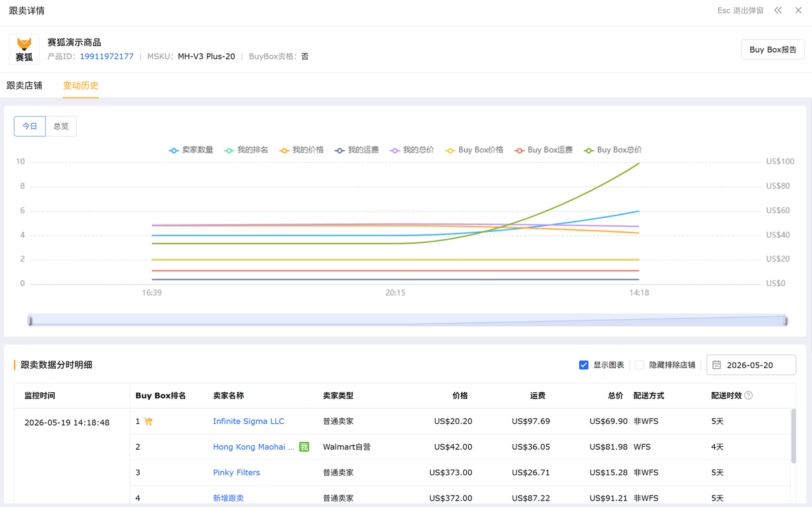Select the 今日 chart range button

(x=30, y=126)
